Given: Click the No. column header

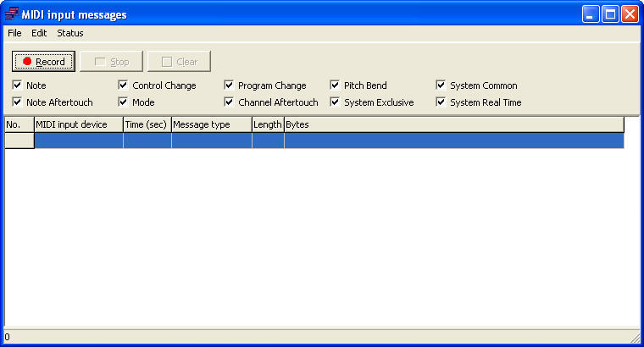Looking at the screenshot, I should point(19,124).
